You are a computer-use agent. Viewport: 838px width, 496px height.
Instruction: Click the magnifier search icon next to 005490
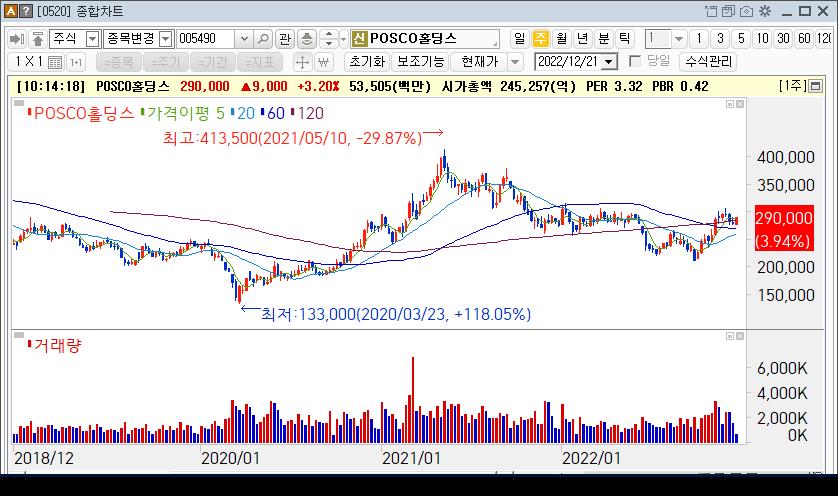coord(263,39)
